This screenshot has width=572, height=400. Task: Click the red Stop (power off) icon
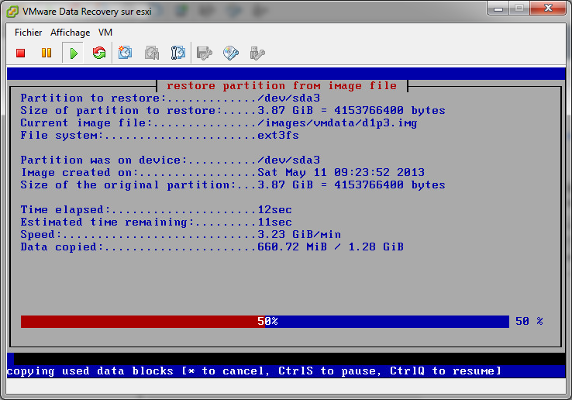pos(20,53)
